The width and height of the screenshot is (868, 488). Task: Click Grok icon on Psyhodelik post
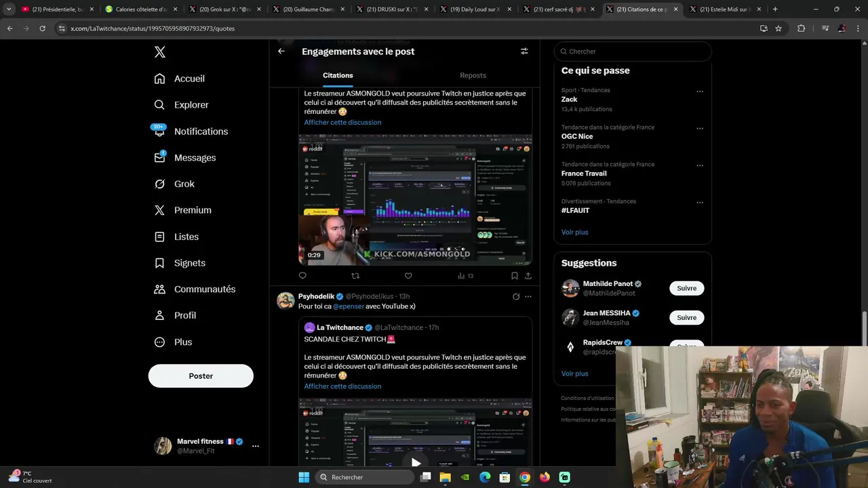pos(516,296)
